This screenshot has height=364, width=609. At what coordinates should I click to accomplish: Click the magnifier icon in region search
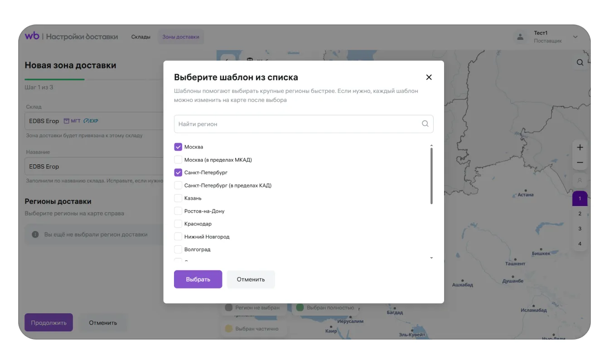425,124
